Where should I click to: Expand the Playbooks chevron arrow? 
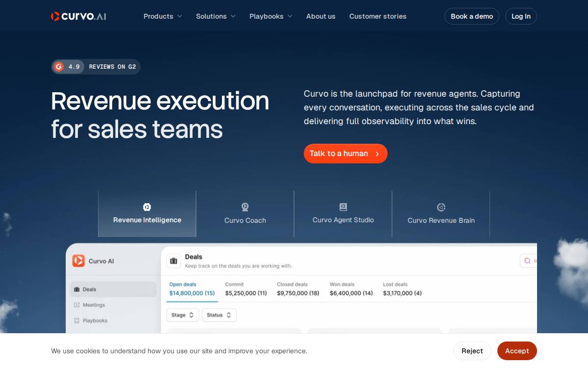(290, 16)
